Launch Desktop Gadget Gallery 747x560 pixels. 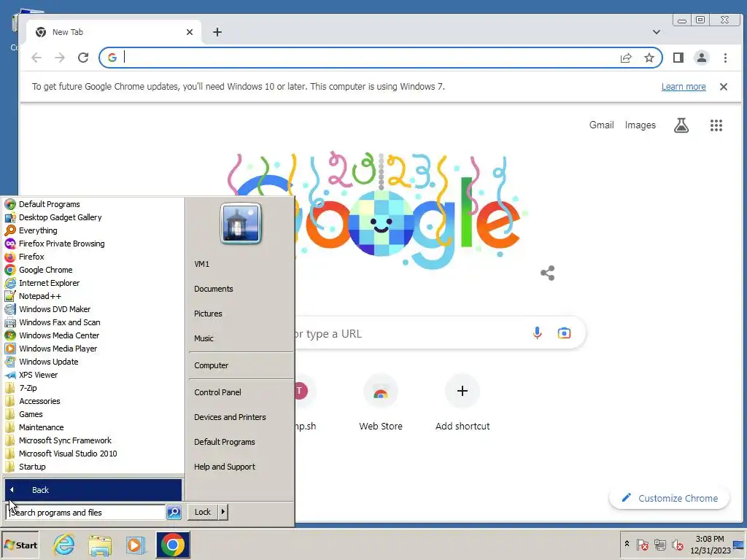[61, 217]
